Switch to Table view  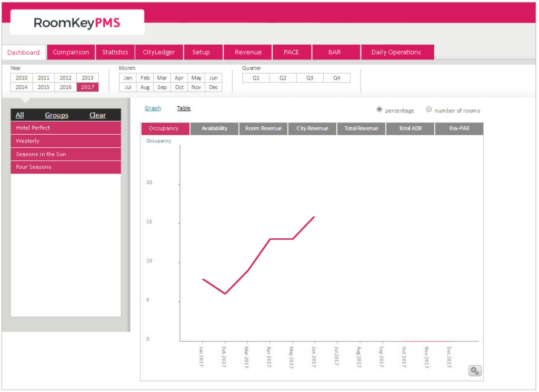coord(184,108)
